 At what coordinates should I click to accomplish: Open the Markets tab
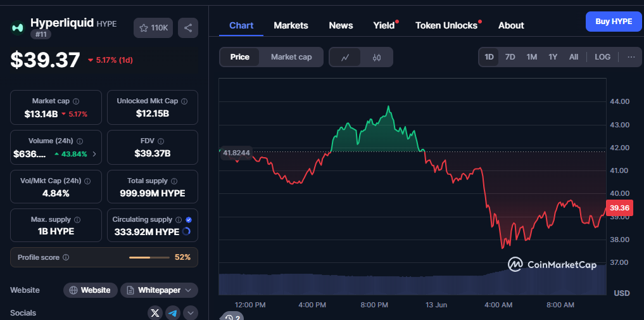tap(291, 25)
